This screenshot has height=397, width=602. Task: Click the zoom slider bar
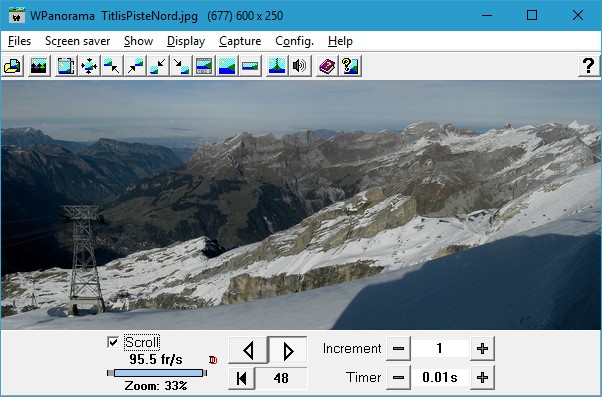pyautogui.click(x=157, y=373)
